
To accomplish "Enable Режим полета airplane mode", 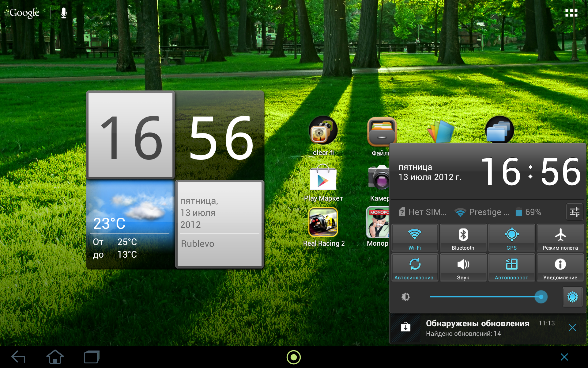I will 560,238.
